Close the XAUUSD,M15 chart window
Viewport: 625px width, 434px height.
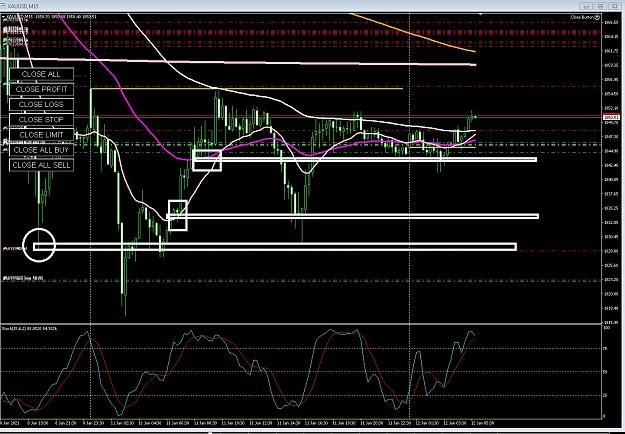(615, 6)
